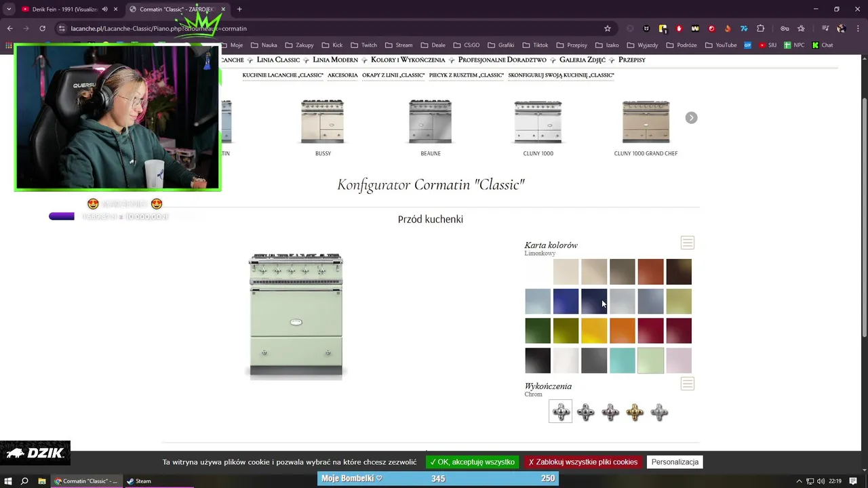The height and width of the screenshot is (488, 868).
Task: Open the notifications icon in system tray
Action: coord(853,481)
